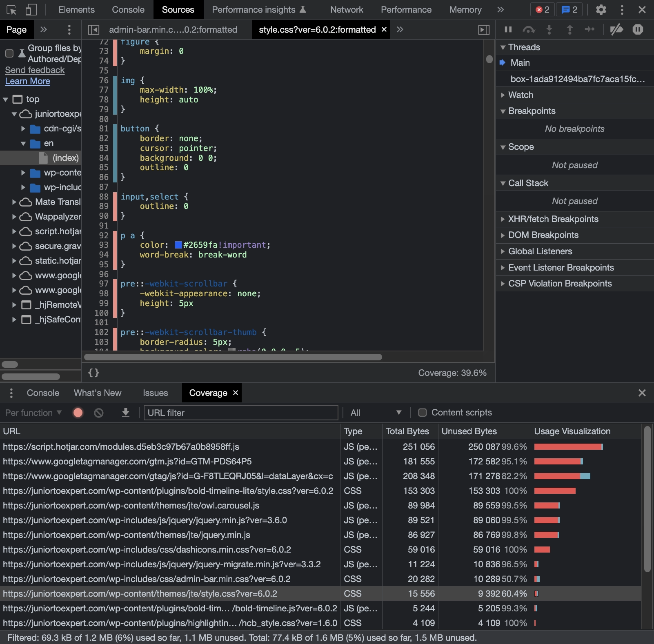The image size is (654, 644).
Task: Clear all coverage results
Action: [x=98, y=413]
